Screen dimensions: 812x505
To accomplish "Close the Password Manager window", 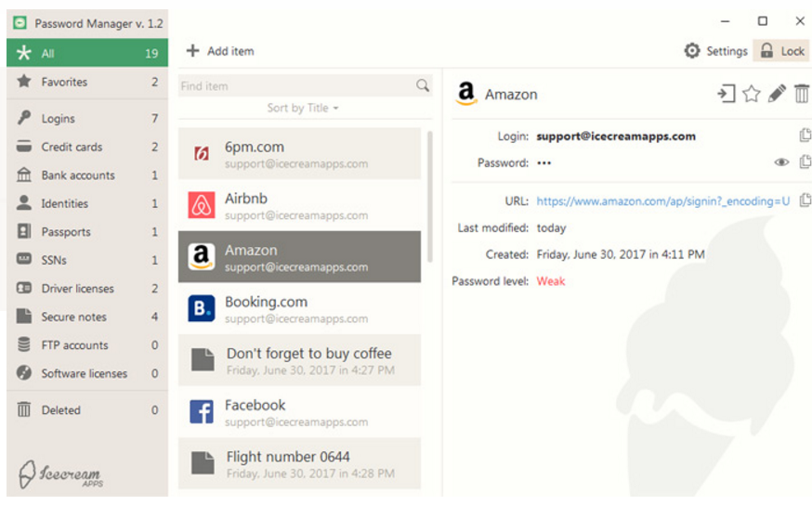I will coord(800,21).
